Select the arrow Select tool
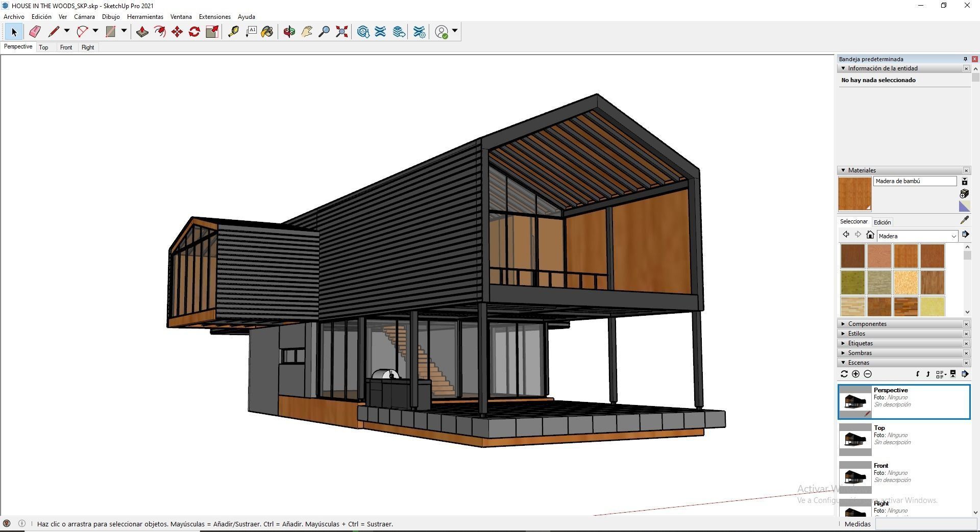Viewport: 980px width, 532px height. 14,32
